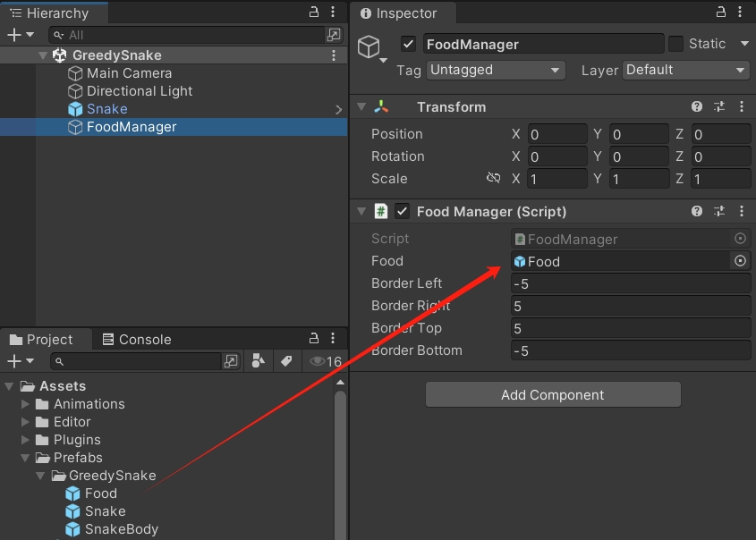The height and width of the screenshot is (540, 756).
Task: Click search by label tag icon
Action: [x=286, y=361]
